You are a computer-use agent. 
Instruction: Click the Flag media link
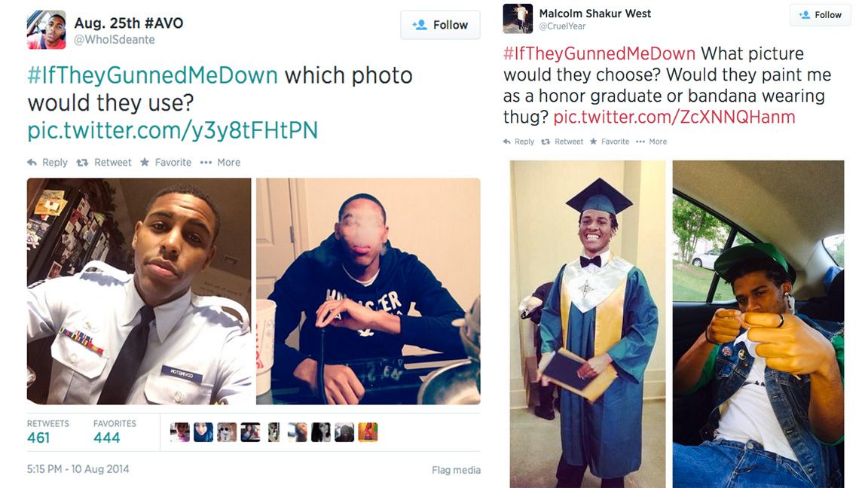click(x=456, y=470)
